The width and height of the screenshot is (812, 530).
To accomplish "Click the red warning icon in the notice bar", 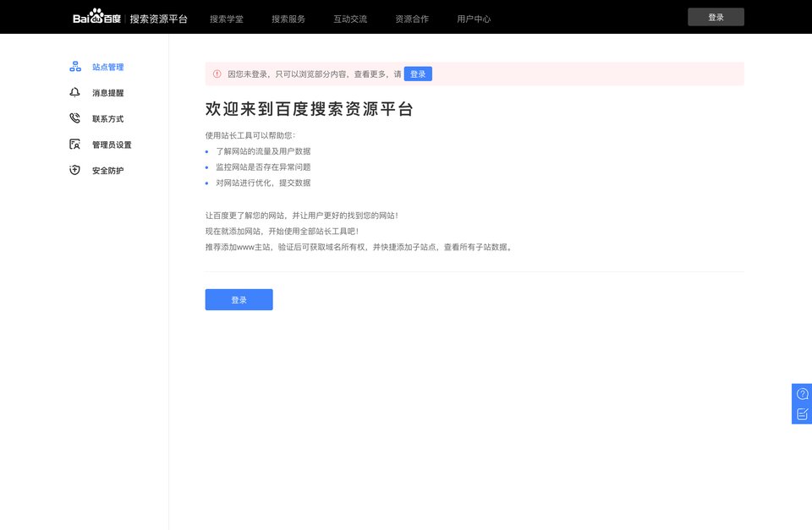I will (217, 74).
